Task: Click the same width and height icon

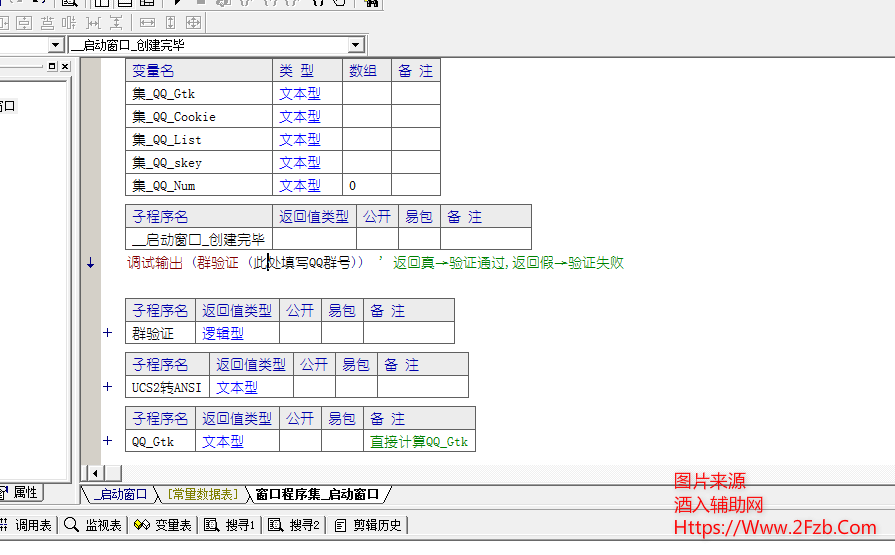Action: 193,22
